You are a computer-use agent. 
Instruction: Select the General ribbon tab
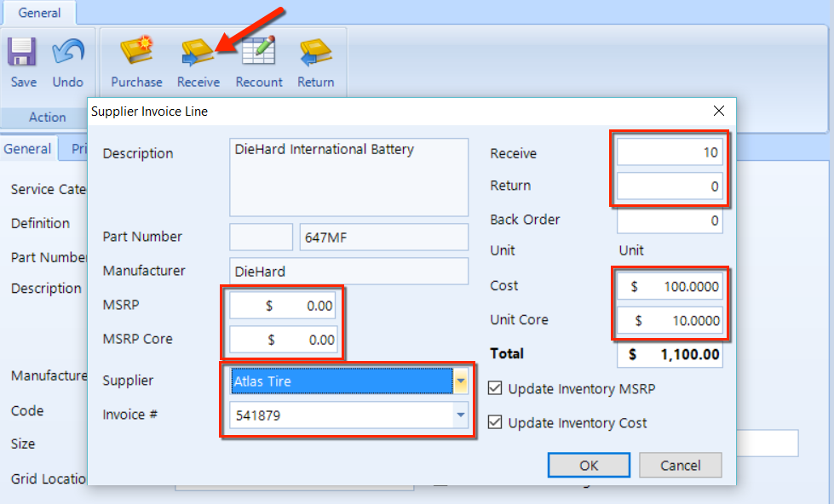[39, 13]
